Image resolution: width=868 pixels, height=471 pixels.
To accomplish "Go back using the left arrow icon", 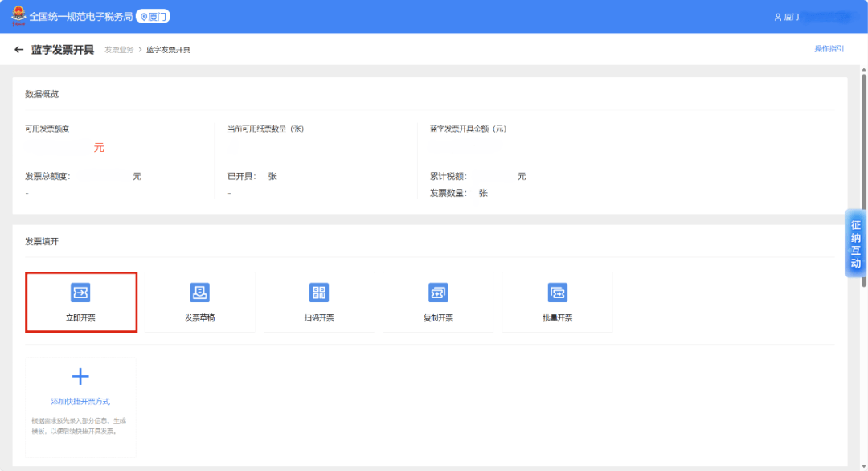I will (x=19, y=50).
